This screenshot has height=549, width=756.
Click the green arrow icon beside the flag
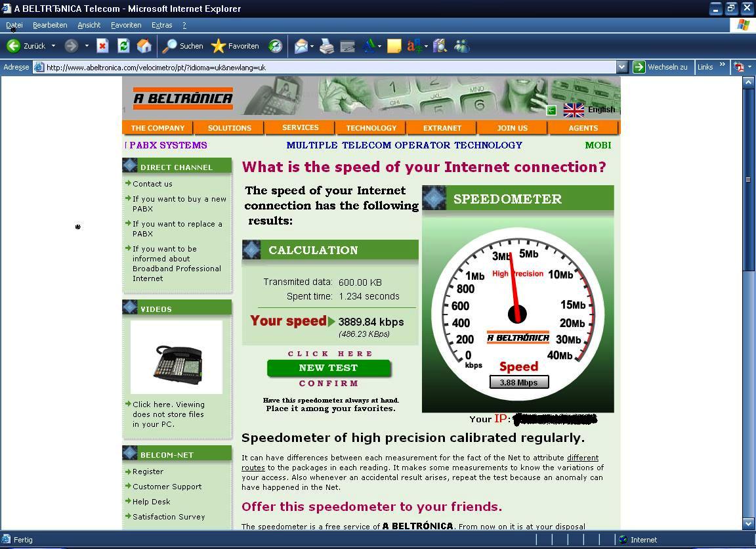click(551, 110)
